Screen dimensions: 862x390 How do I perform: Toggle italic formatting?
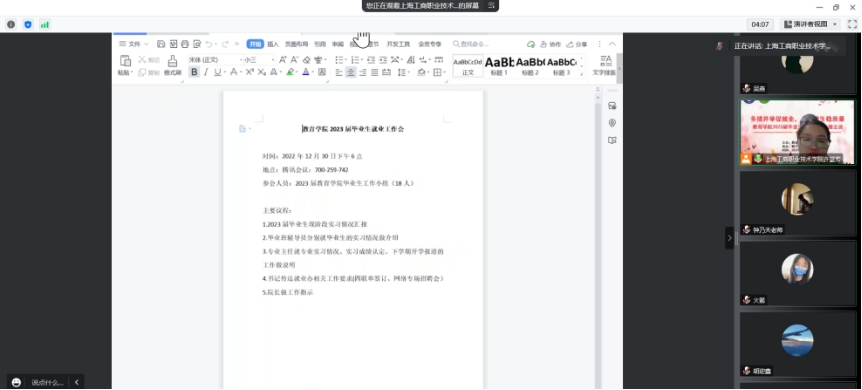pyautogui.click(x=206, y=72)
